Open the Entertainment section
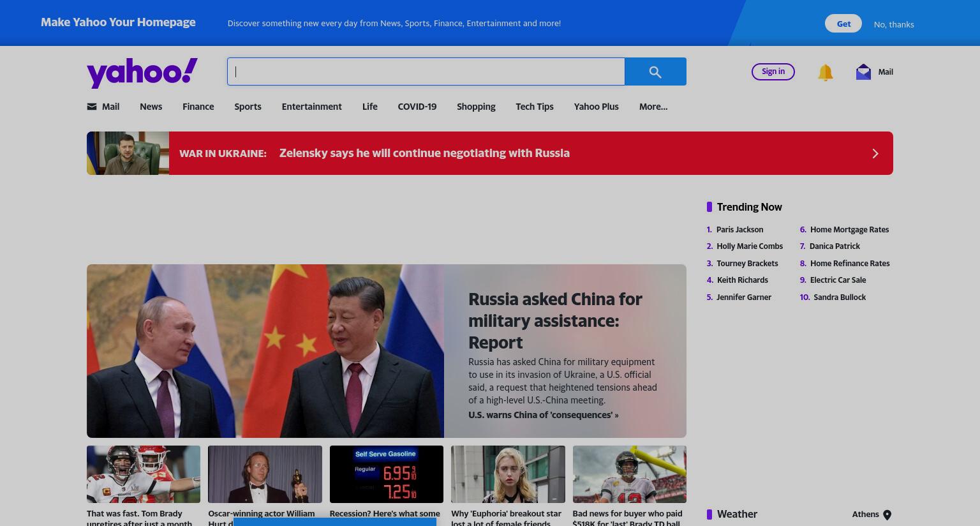This screenshot has width=980, height=526. pyautogui.click(x=311, y=107)
